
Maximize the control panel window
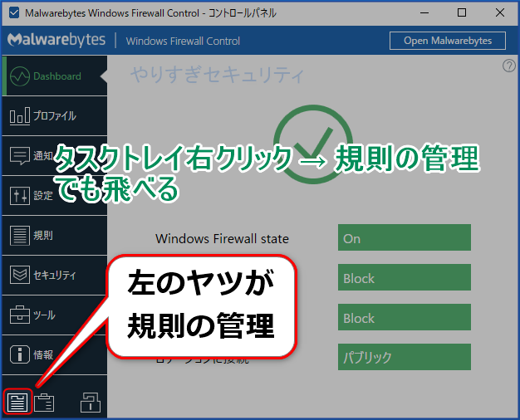(x=462, y=13)
